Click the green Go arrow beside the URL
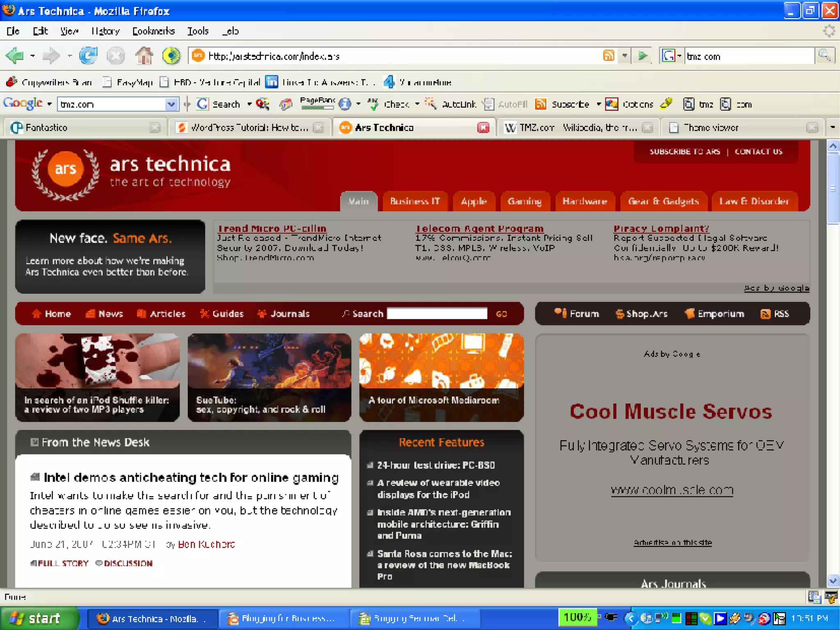840x630 pixels. (x=643, y=56)
